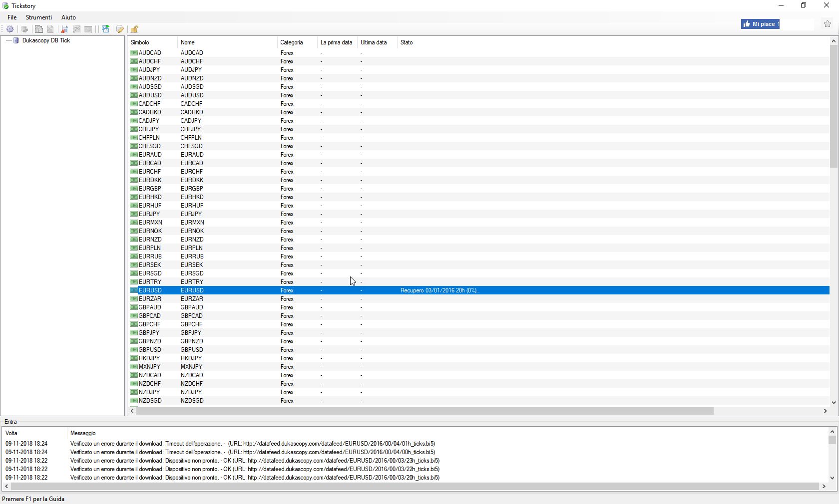Select the AUDJPY row in Simbolo column

[149, 70]
